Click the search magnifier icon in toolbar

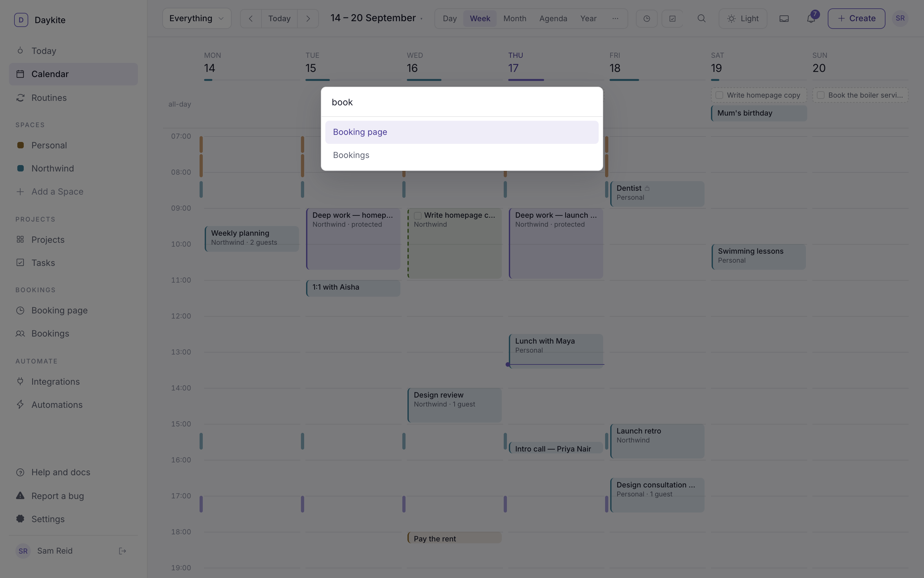pyautogui.click(x=701, y=18)
